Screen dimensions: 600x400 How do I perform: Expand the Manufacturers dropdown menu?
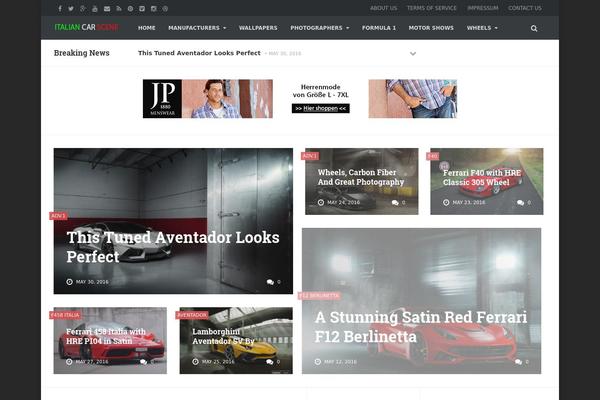tap(197, 28)
